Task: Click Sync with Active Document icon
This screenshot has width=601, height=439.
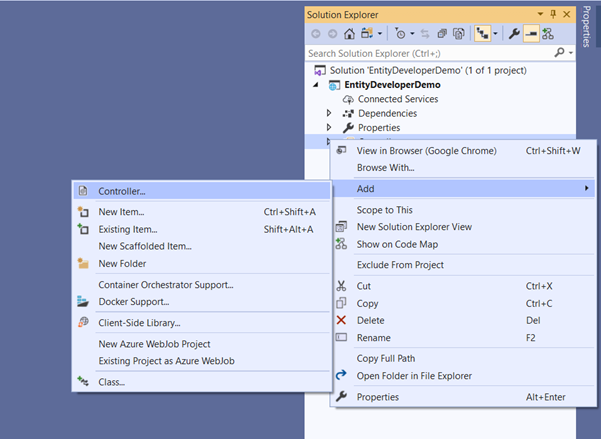Action: tap(425, 34)
